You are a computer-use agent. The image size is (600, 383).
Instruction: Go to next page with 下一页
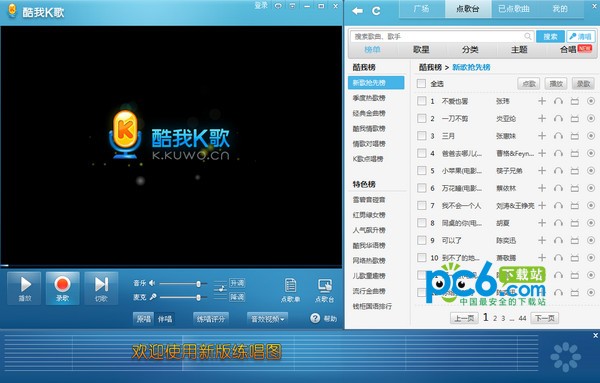[545, 318]
